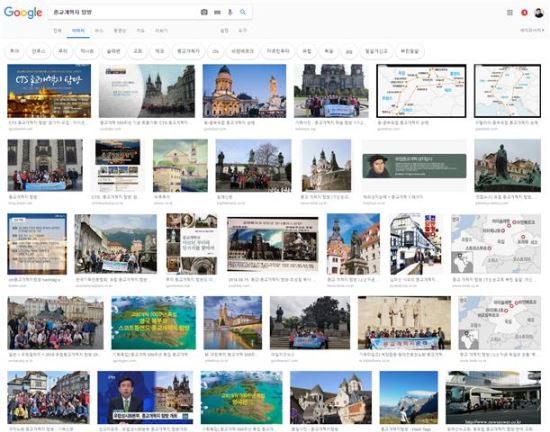Open the 설정 (settings) dropdown

coord(224,31)
